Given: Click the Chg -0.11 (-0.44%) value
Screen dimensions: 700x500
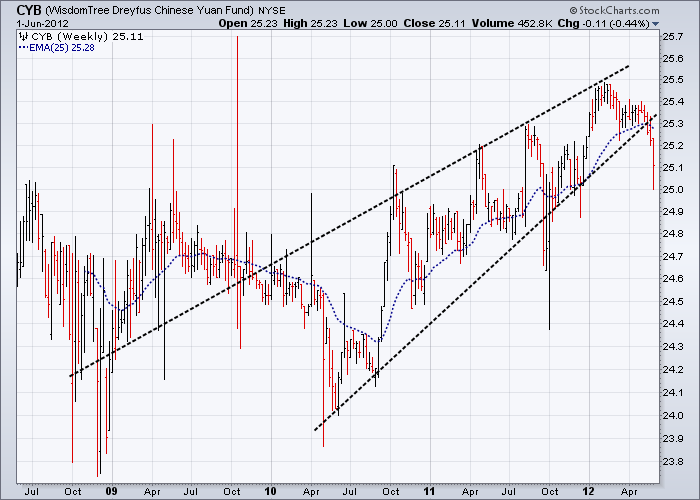Looking at the screenshot, I should [604, 24].
